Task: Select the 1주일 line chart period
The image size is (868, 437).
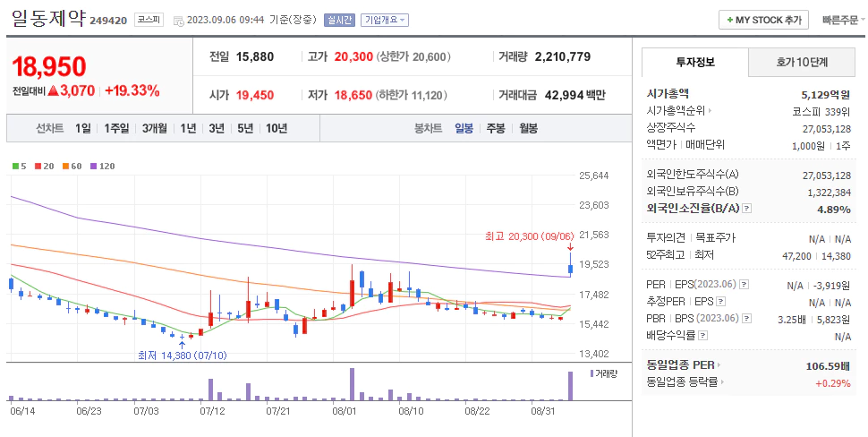Action: click(x=116, y=128)
